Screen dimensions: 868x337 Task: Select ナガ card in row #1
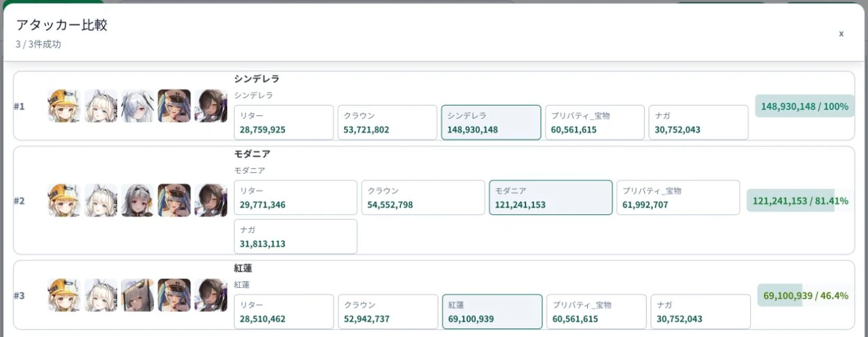(698, 123)
